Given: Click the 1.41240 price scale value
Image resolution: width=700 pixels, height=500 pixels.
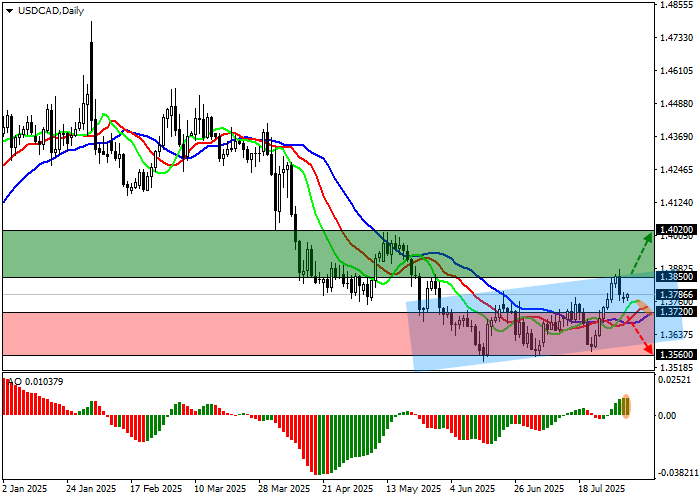Looking at the screenshot, I should point(677,203).
